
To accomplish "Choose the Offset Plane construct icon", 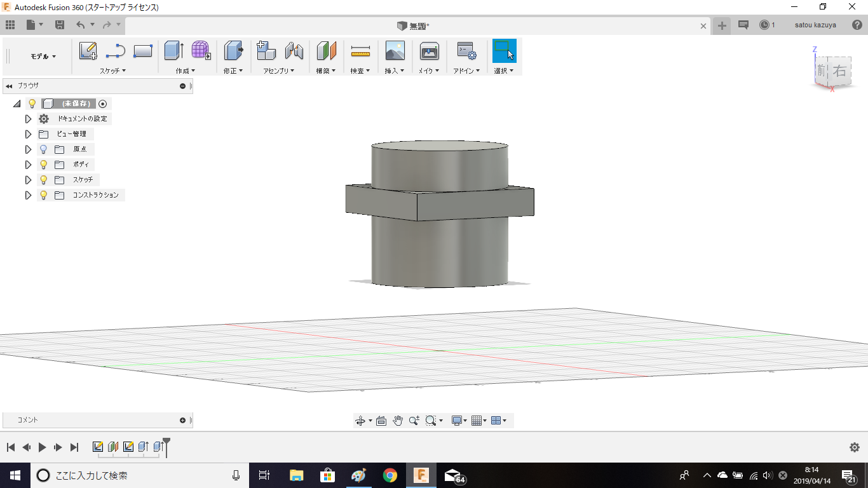I will [x=327, y=51].
